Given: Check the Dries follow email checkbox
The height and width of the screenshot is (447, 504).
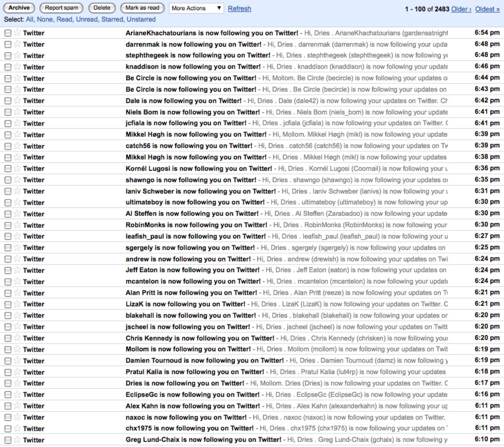Looking at the screenshot, I should [8, 383].
